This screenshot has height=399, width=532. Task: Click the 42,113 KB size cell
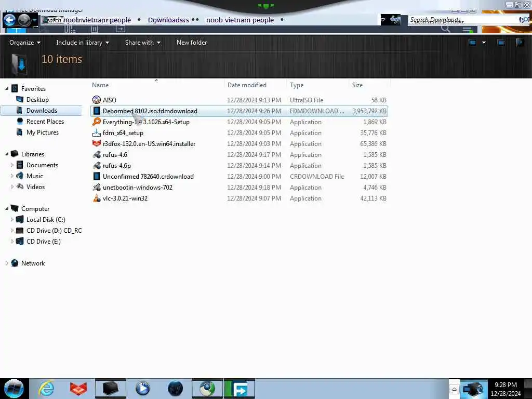point(373,198)
